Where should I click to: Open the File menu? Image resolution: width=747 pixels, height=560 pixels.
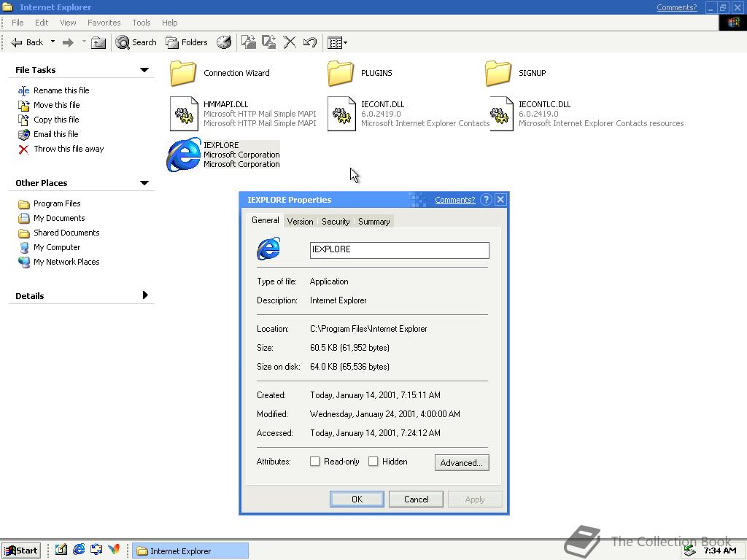tap(18, 23)
